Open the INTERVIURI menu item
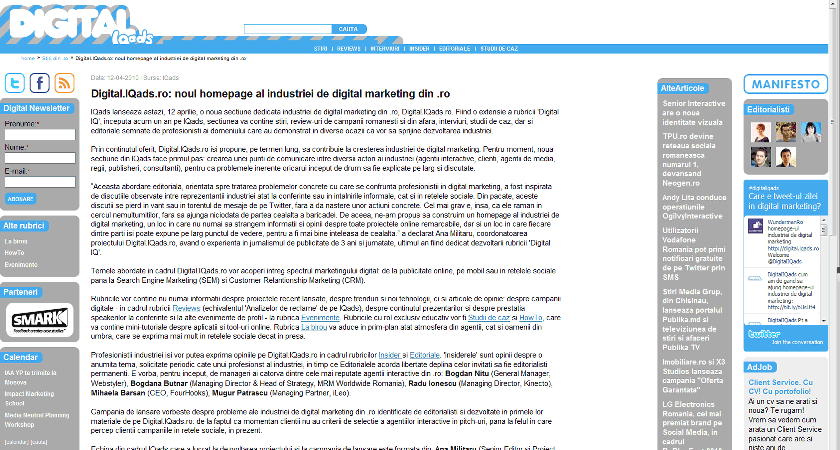 pyautogui.click(x=385, y=49)
